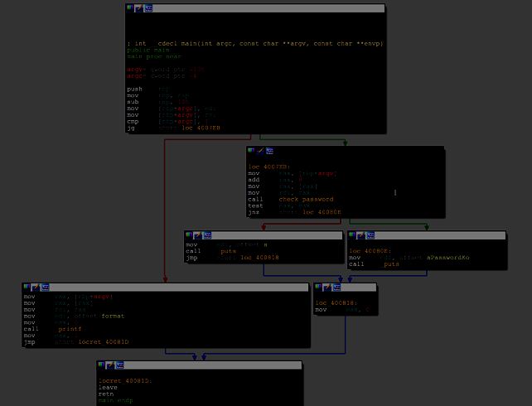Click the pencil edit icon on the main node
Viewport: 532px width, 406px height.
pos(138,7)
